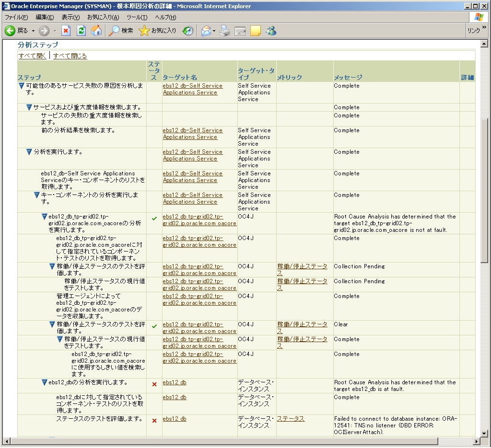
Task: Collapse 稼働/停止ステータスの現行値 step with Complete message
Action: click(60, 339)
